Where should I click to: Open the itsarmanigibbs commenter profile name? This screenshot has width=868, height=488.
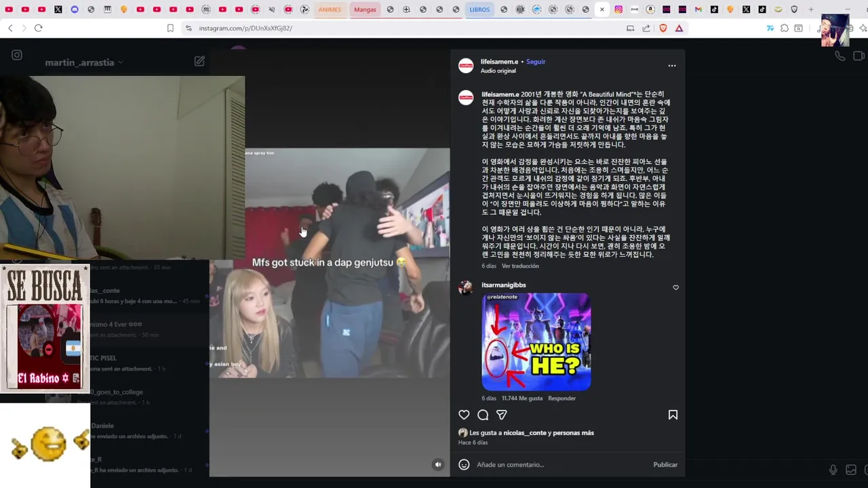tap(504, 285)
